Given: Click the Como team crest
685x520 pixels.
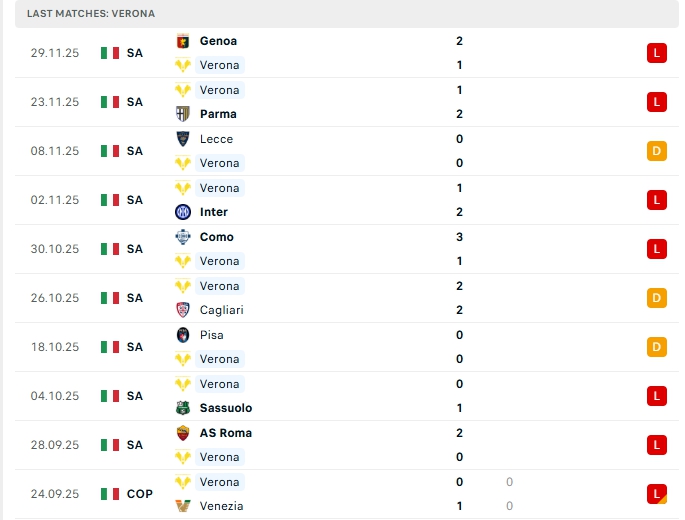Looking at the screenshot, I should [182, 237].
